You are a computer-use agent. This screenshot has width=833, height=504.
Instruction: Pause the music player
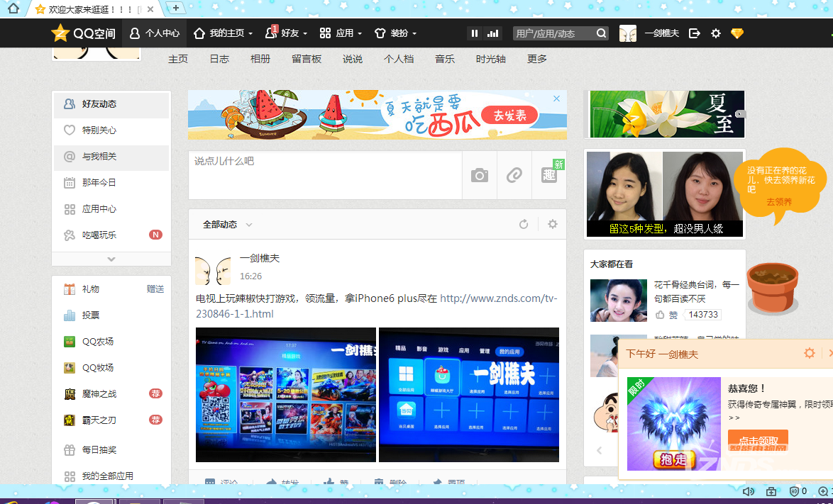tap(475, 33)
